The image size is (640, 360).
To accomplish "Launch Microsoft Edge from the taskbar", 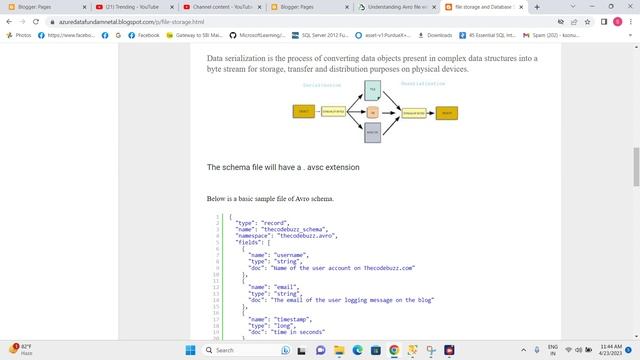I will point(358,350).
